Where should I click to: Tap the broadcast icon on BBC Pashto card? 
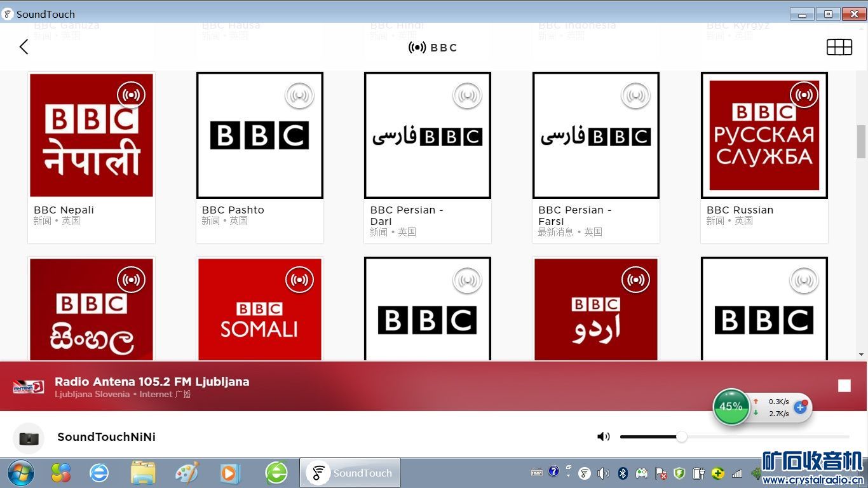tap(299, 95)
